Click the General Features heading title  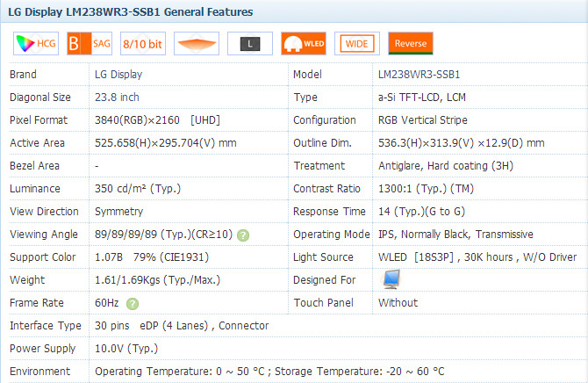coord(131,12)
